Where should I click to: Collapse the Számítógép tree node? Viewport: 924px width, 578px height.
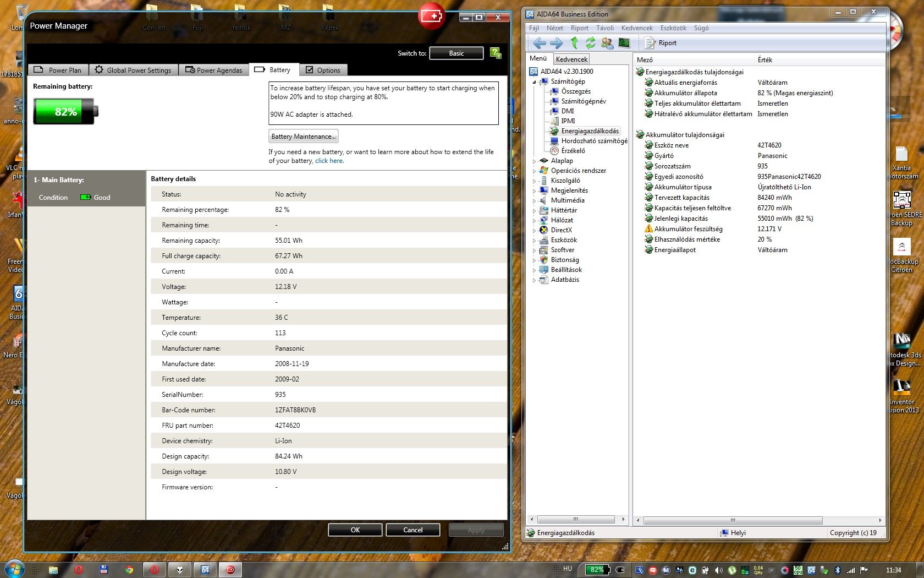click(x=533, y=81)
